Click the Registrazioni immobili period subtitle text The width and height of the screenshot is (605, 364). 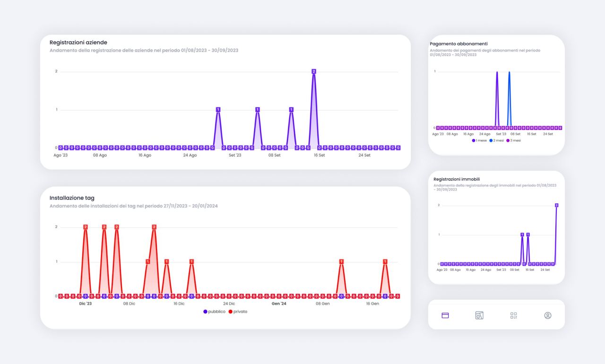tap(495, 187)
